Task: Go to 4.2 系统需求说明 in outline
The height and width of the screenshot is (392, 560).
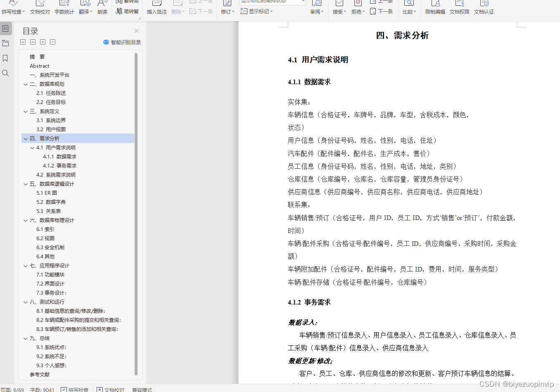Action: tap(56, 175)
